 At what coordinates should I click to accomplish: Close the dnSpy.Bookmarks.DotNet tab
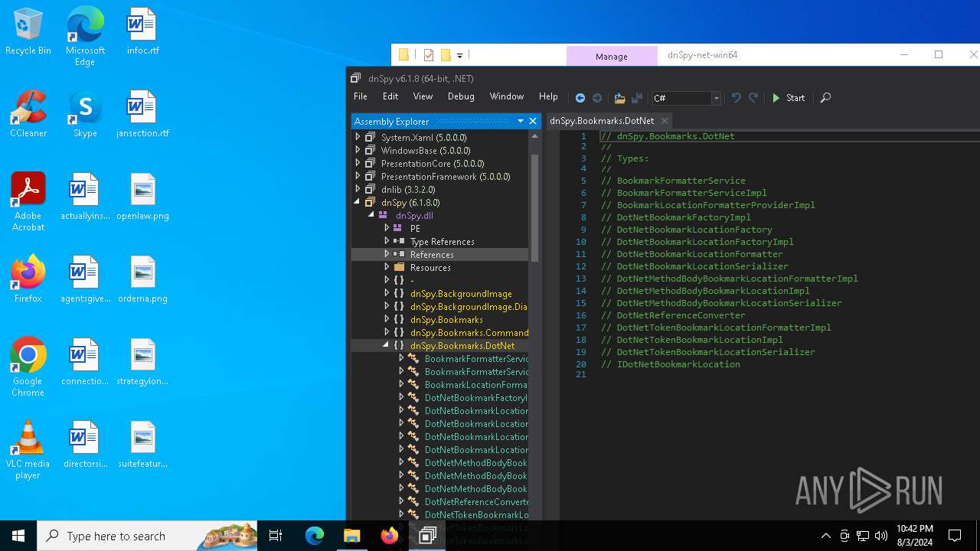coord(665,121)
